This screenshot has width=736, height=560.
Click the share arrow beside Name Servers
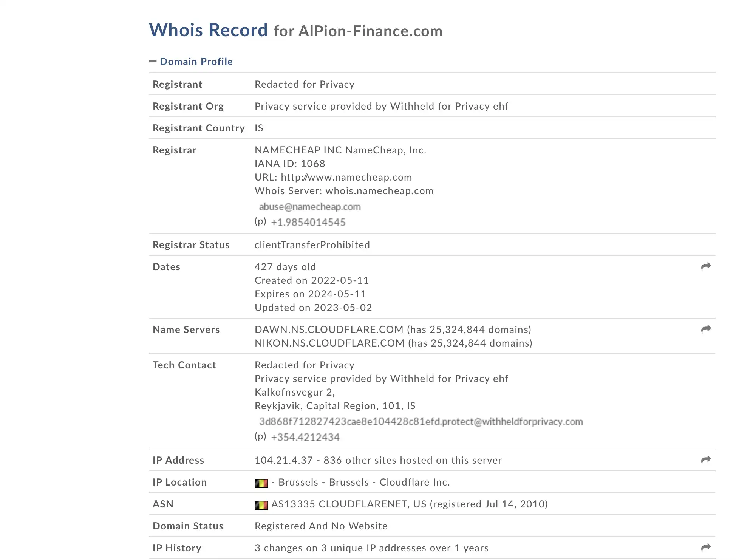[x=706, y=330]
